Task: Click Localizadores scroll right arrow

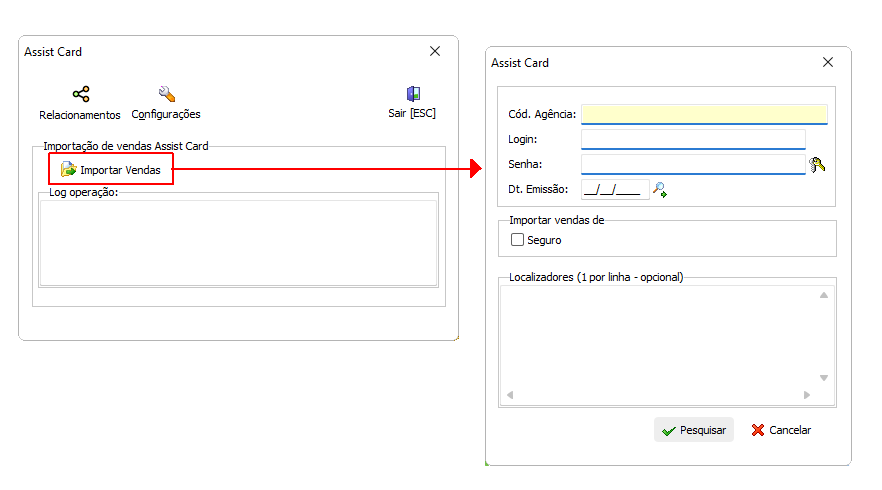Action: [x=807, y=395]
